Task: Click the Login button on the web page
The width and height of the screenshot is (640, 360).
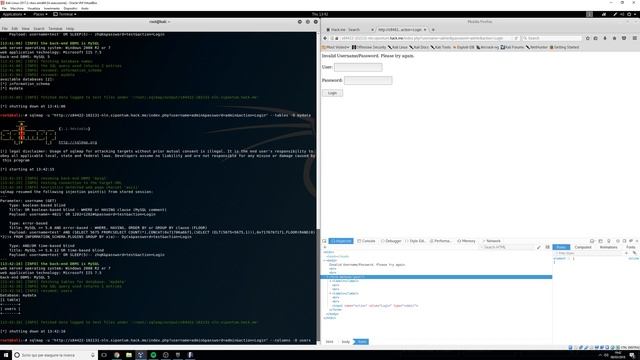Action: (332, 93)
